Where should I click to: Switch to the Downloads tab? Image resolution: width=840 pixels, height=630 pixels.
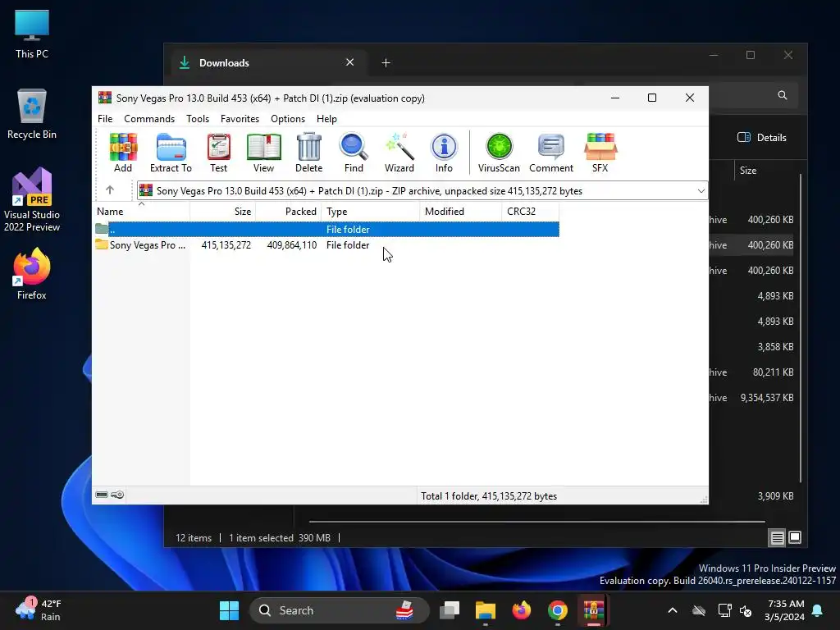(x=268, y=63)
